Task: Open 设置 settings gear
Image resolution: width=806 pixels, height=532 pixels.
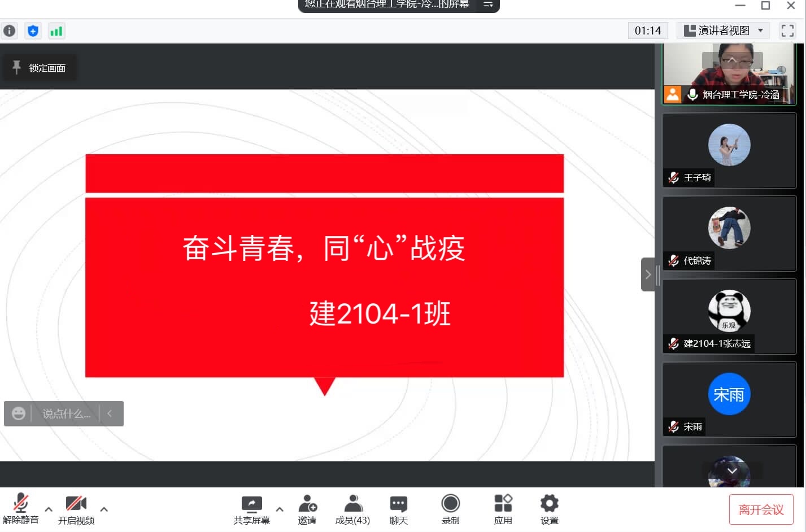Action: click(x=549, y=509)
